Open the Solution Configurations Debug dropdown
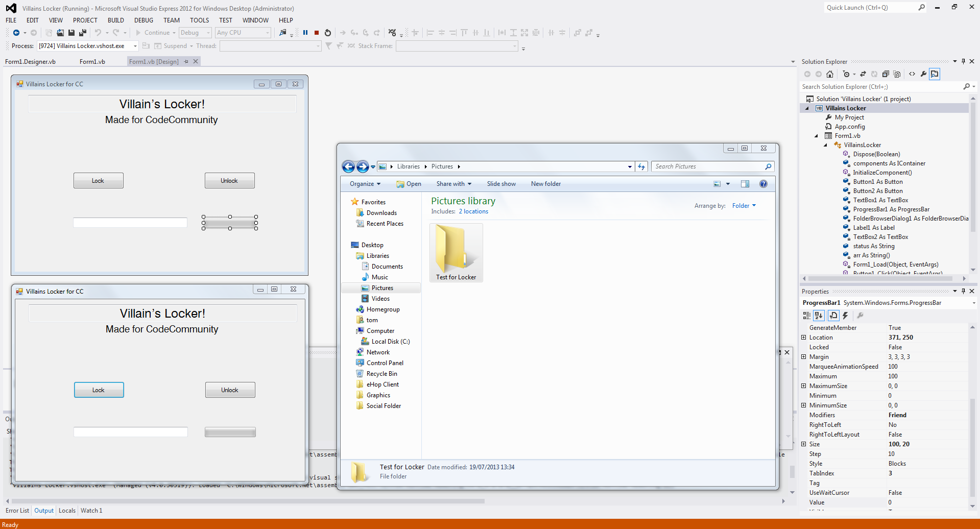Image resolution: width=980 pixels, height=529 pixels. tap(208, 33)
